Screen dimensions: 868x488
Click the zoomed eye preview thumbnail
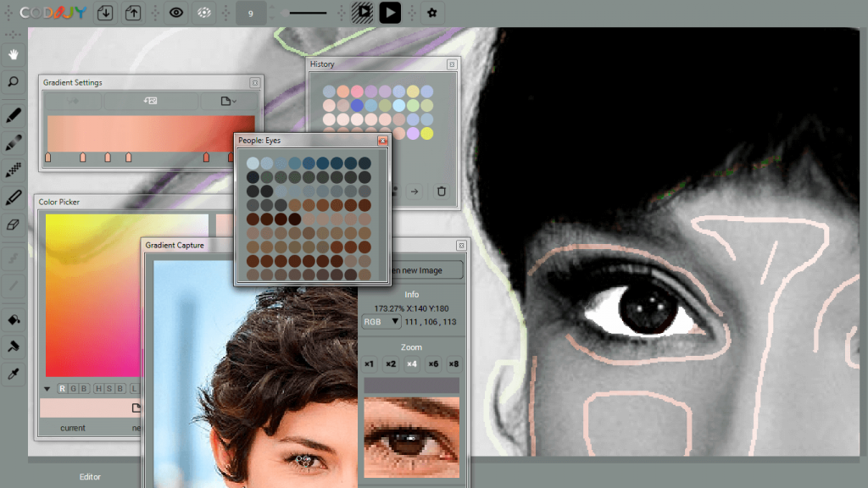tap(412, 437)
